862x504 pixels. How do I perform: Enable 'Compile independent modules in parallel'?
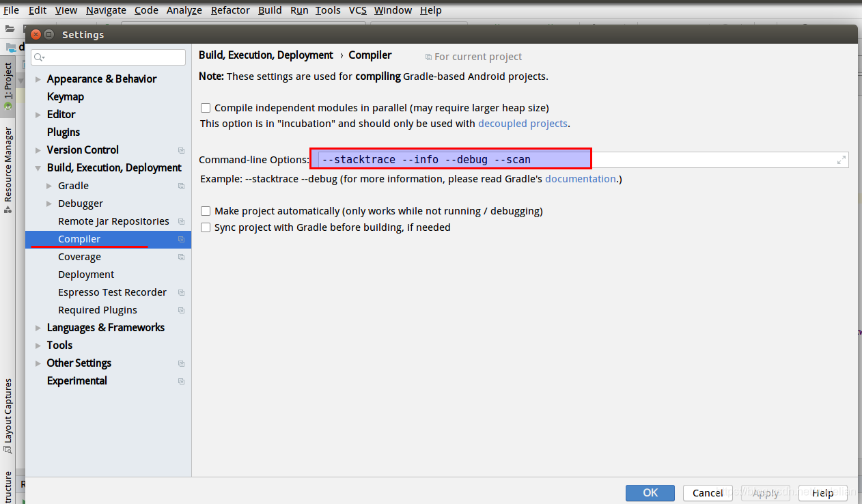pyautogui.click(x=206, y=107)
